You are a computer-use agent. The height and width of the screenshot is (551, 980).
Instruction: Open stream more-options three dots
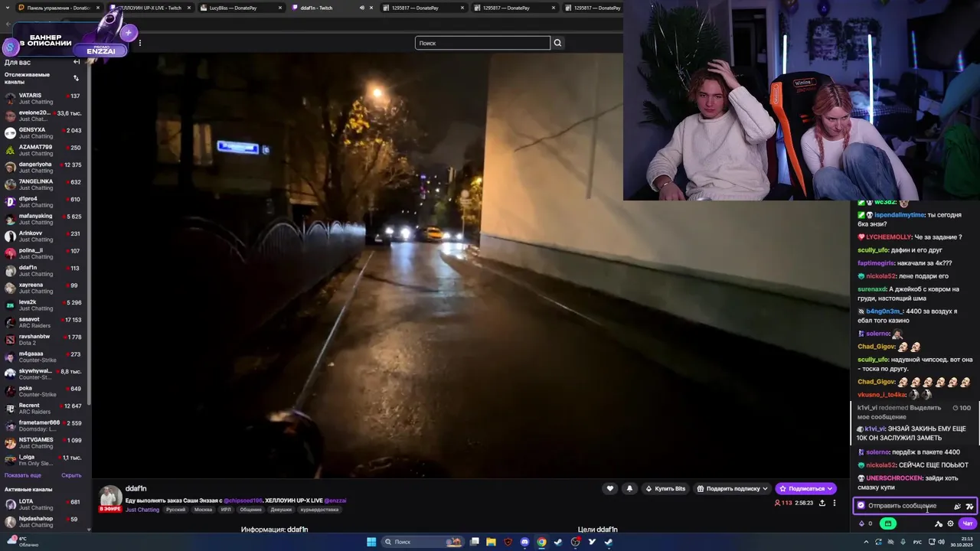point(835,503)
